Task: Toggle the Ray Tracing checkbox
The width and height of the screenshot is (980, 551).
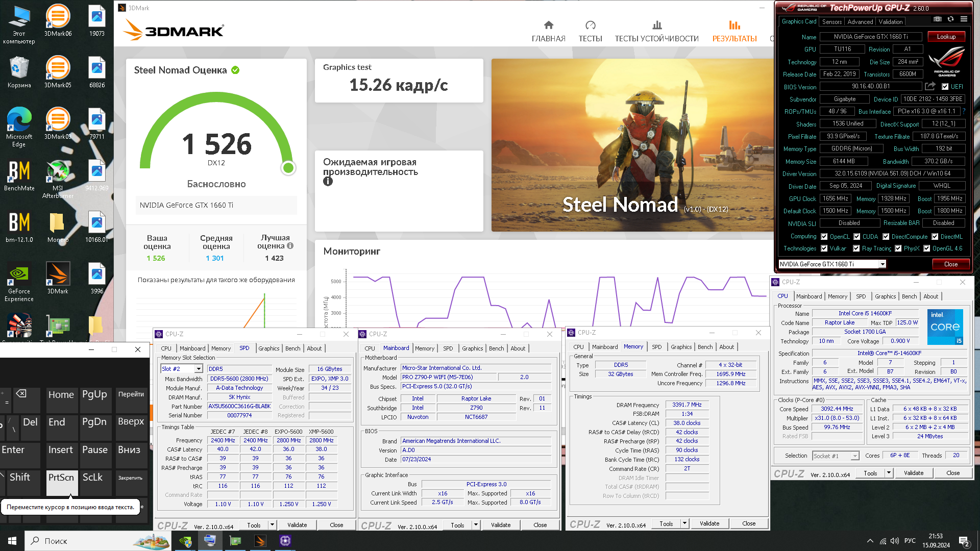Action: click(856, 248)
